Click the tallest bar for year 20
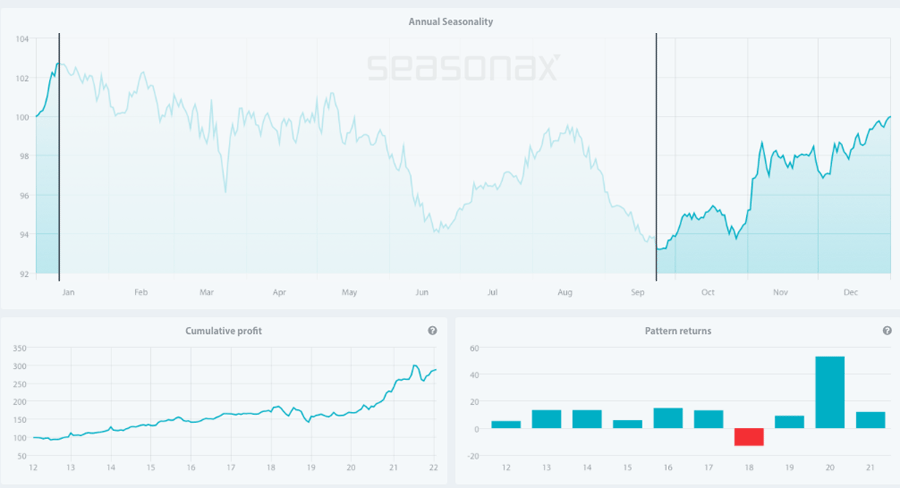Image resolution: width=900 pixels, height=488 pixels. (830, 393)
